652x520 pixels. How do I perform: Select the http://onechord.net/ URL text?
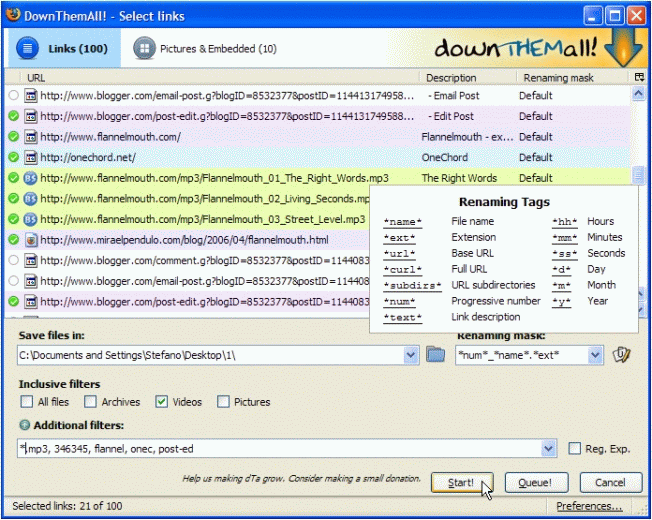(88, 157)
